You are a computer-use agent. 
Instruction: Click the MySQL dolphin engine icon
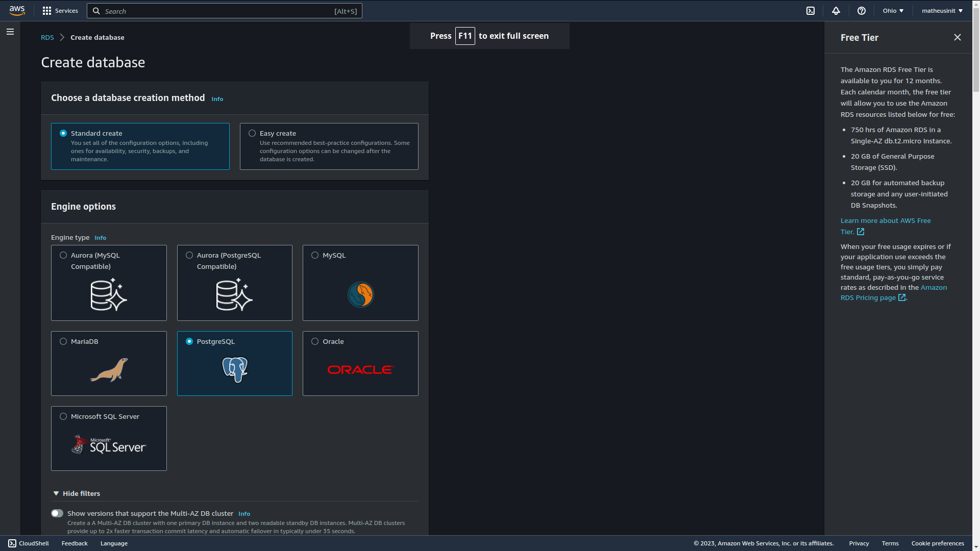pyautogui.click(x=361, y=294)
